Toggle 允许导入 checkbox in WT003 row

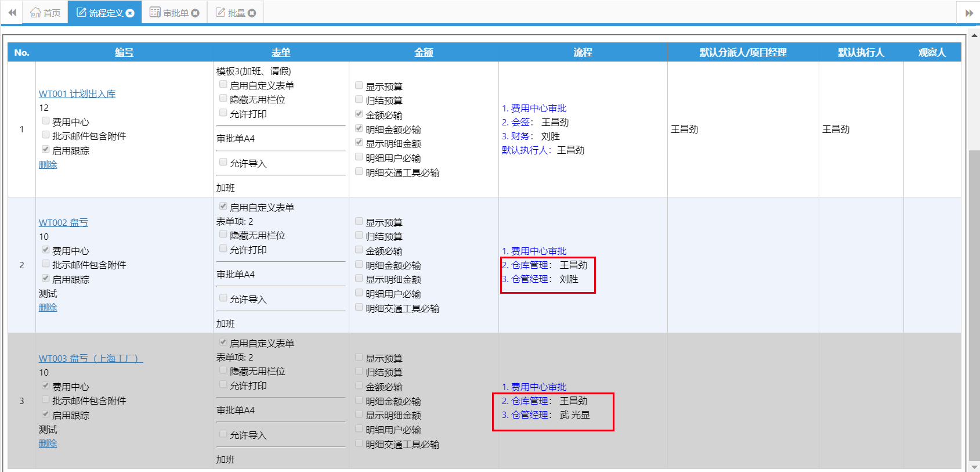tap(223, 434)
